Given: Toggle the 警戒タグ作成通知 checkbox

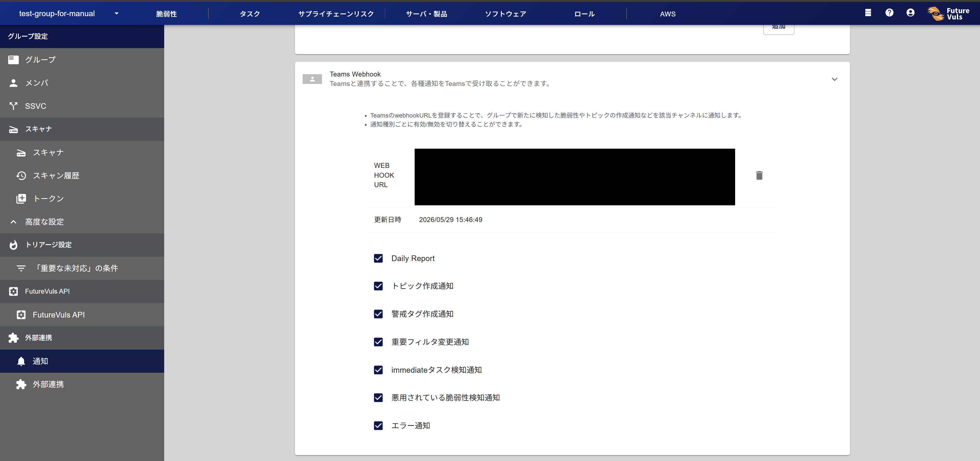Looking at the screenshot, I should pos(378,314).
